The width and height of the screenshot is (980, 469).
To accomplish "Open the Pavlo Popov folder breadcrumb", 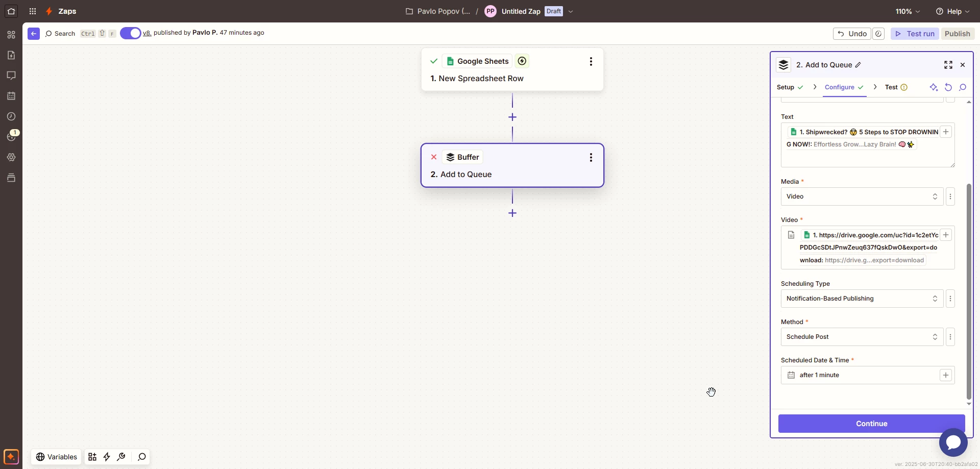I will click(x=438, y=11).
